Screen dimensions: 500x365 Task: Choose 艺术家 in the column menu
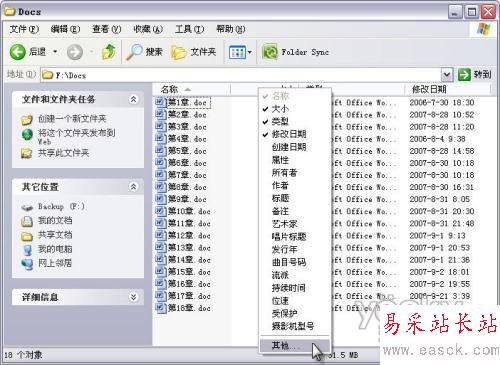(295, 224)
